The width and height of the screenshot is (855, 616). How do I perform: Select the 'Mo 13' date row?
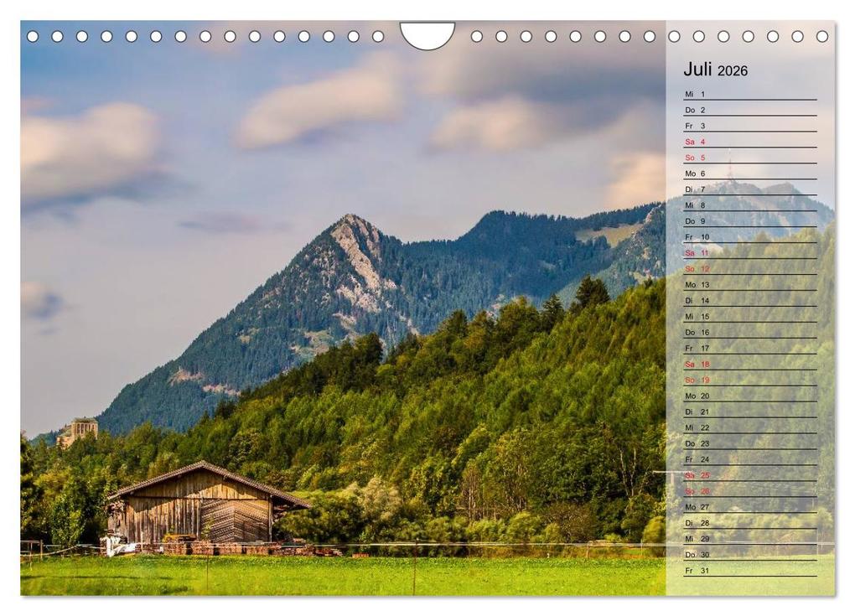point(750,284)
